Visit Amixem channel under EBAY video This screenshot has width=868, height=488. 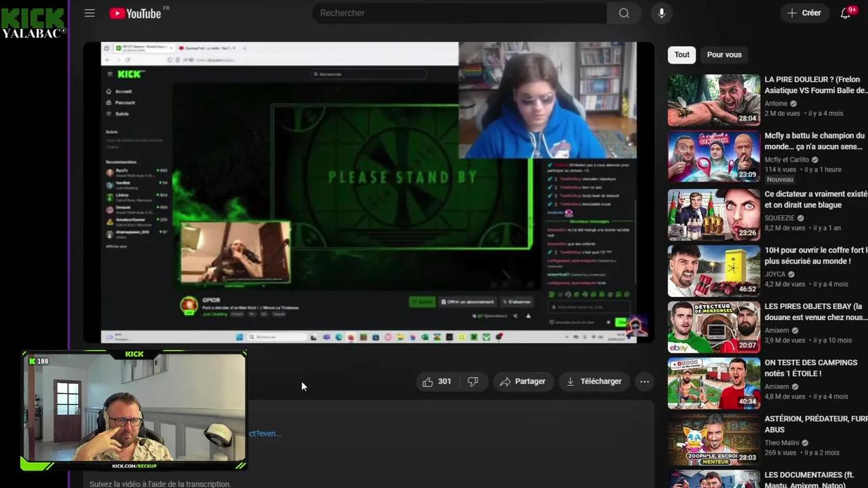[x=777, y=331]
